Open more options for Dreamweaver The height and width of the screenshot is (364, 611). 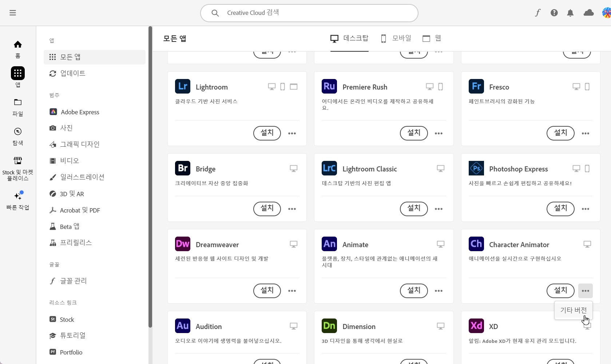click(x=292, y=291)
